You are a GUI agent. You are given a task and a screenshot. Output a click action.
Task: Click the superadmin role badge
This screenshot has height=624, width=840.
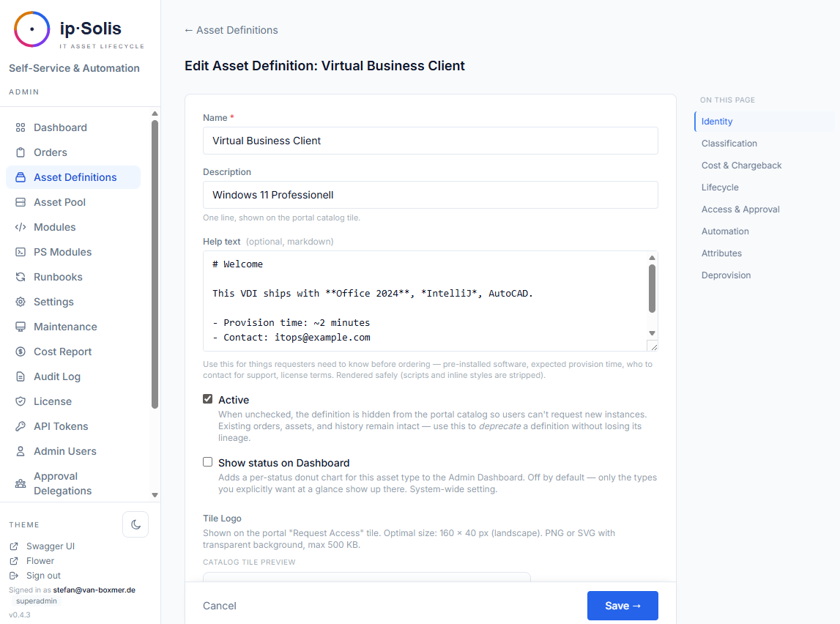37,601
